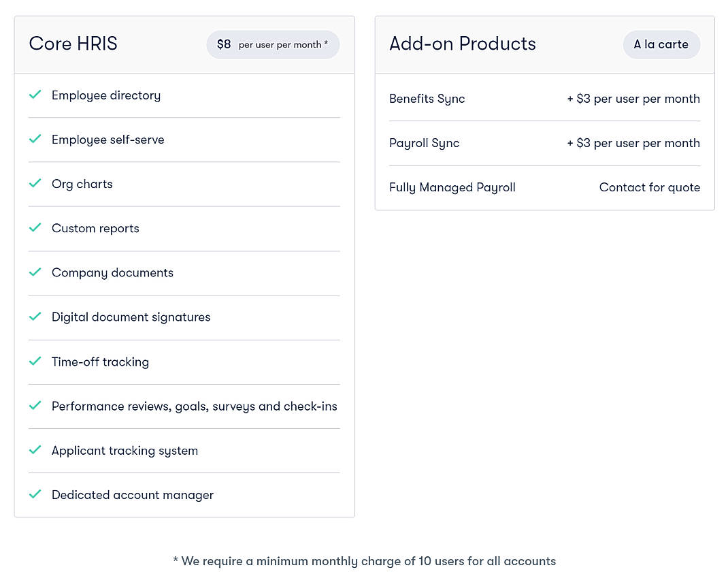
Task: Click the A la carte badge
Action: point(661,44)
